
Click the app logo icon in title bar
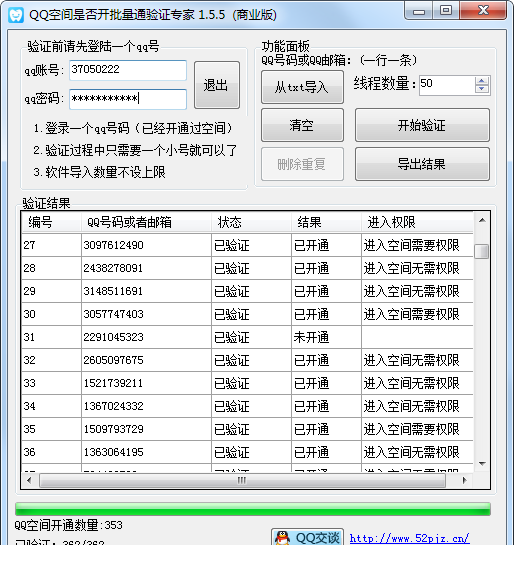(16, 14)
